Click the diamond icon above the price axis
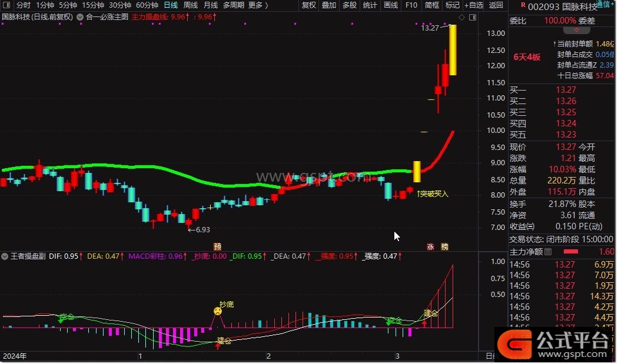The width and height of the screenshot is (618, 364). point(461,17)
